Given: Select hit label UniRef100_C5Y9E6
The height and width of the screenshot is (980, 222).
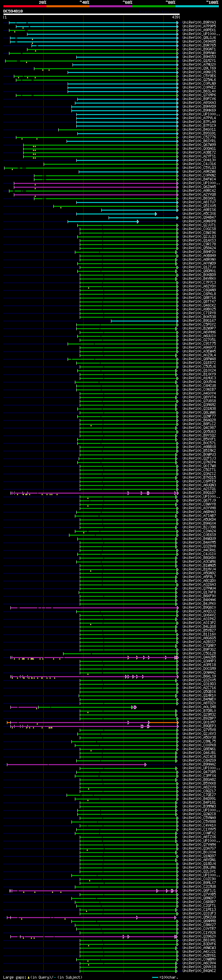Looking at the screenshot, I should 199,76.
